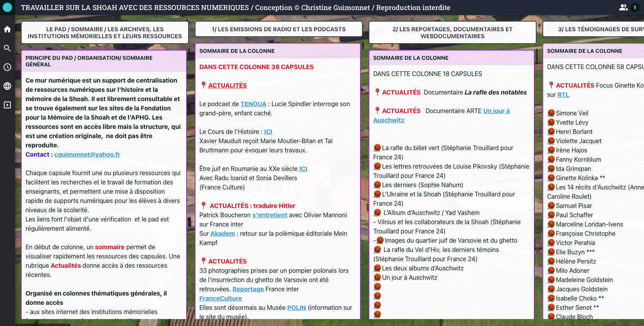Follow the Akadem link
This screenshot has width=644, height=326.
click(x=223, y=233)
